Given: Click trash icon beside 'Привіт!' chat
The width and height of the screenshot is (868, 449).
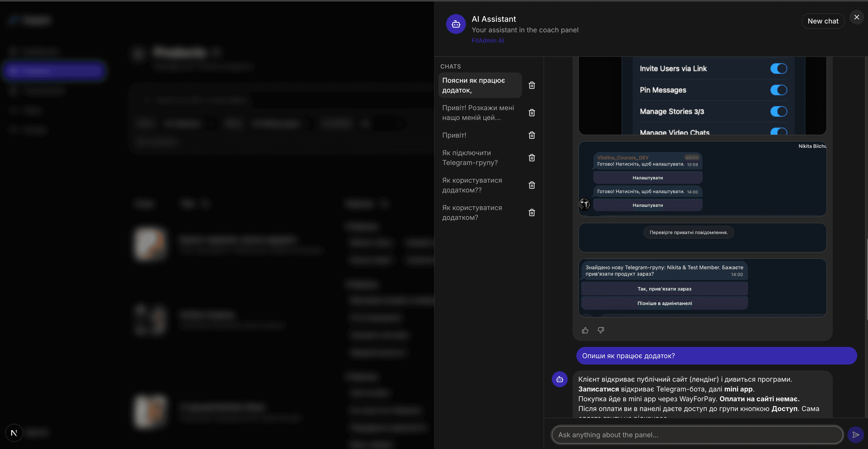Looking at the screenshot, I should click(532, 135).
